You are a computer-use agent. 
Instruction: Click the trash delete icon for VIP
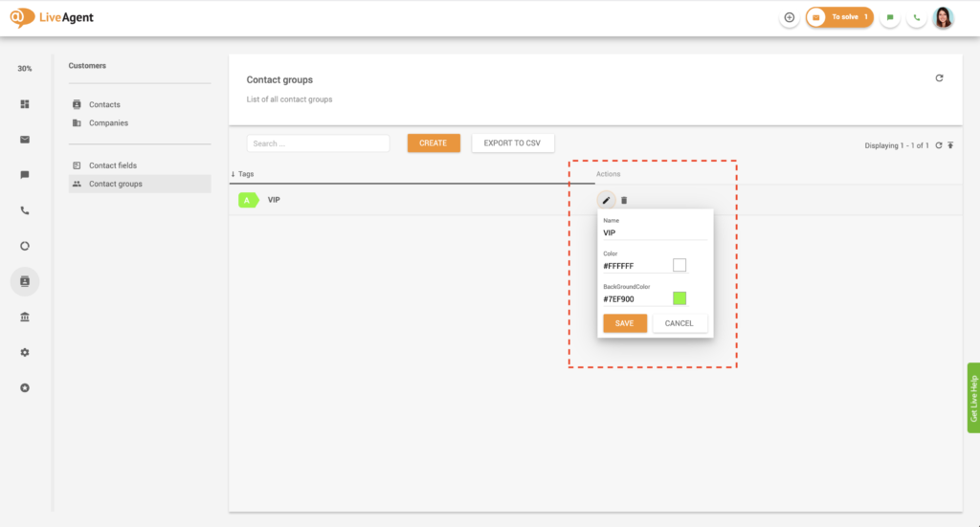(x=624, y=200)
